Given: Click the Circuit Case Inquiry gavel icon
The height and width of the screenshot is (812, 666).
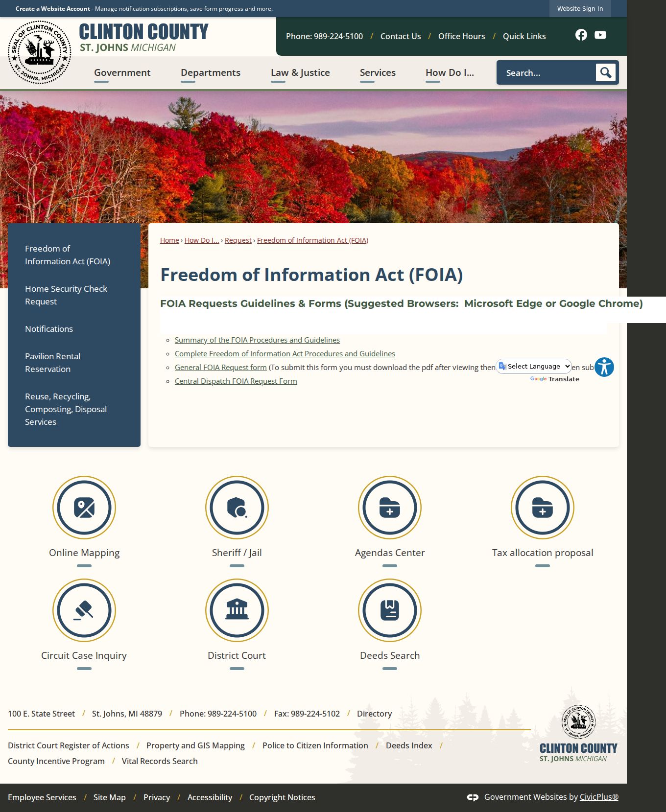Looking at the screenshot, I should coord(84,610).
